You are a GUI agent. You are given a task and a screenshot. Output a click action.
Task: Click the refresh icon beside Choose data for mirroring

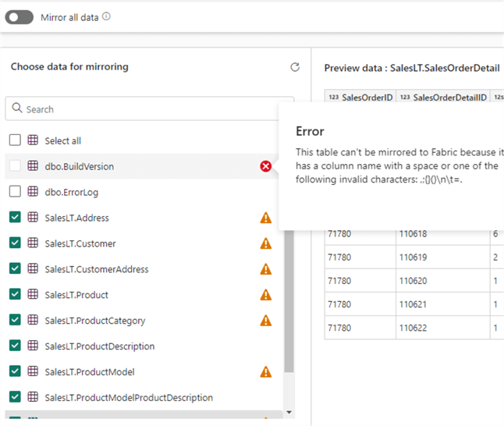[295, 68]
